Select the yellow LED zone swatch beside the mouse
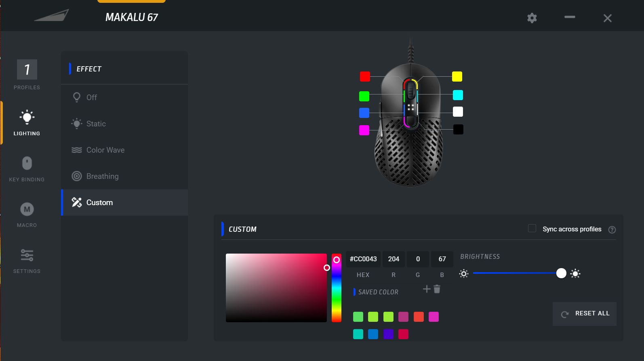644x361 pixels. pos(457,76)
